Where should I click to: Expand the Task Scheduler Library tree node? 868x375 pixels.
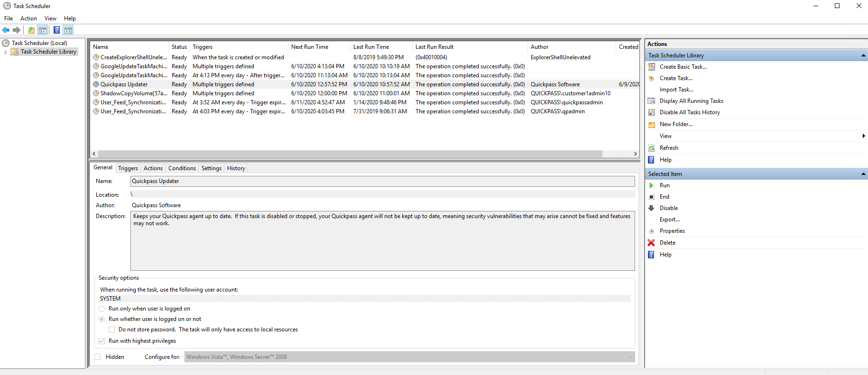[x=5, y=52]
